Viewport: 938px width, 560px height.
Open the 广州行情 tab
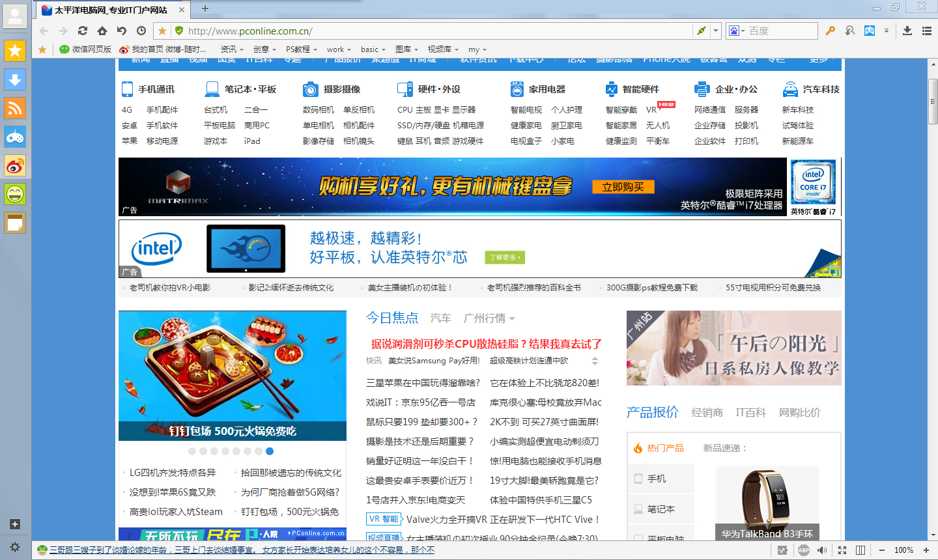489,318
